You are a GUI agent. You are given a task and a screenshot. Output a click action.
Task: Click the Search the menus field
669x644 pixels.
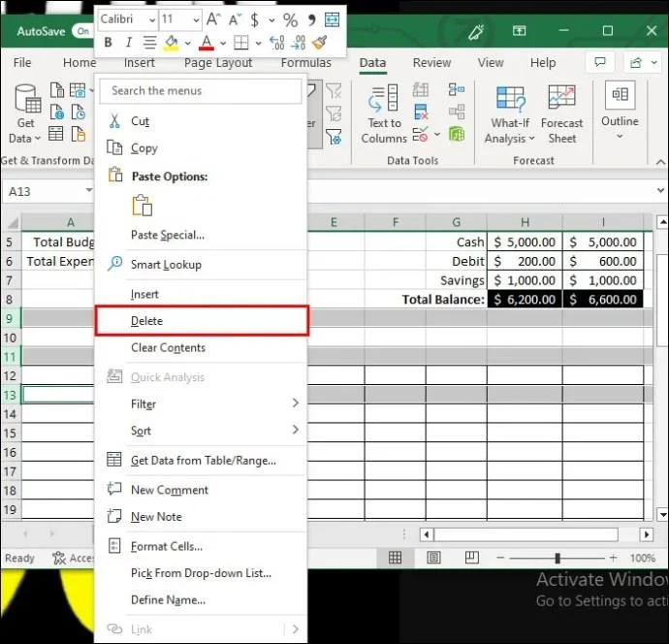pos(201,91)
